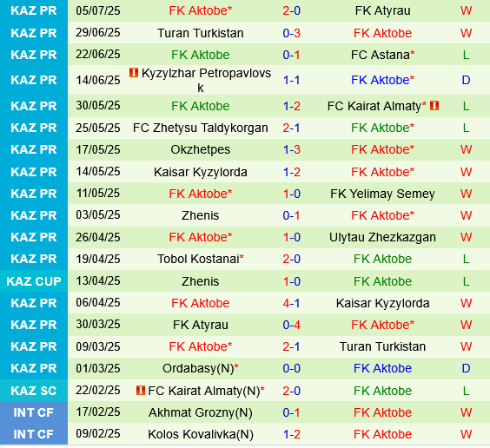Click red card icon before FC Kairat Almaty(N)

(x=141, y=390)
